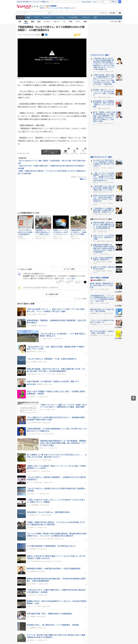This screenshot has height=644, width=138.
Task: Click first commenter's avatar icon
Action: coord(19,274)
